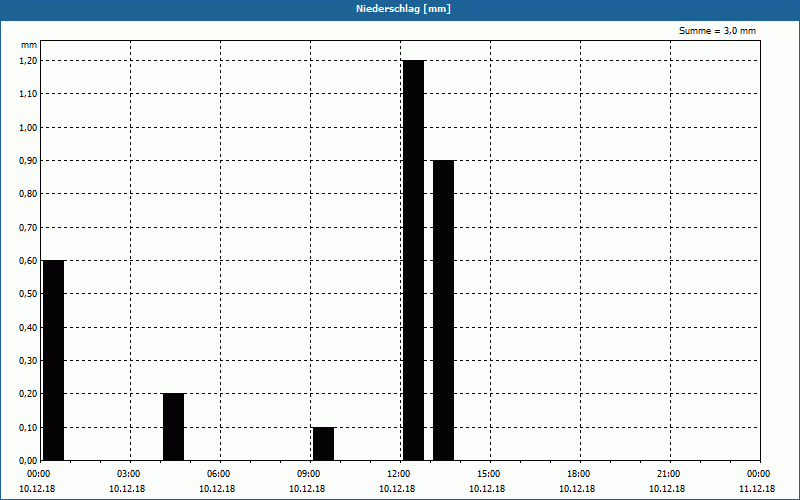The width and height of the screenshot is (800, 500).
Task: Click the 0,30 y-axis value
Action: tap(28, 361)
